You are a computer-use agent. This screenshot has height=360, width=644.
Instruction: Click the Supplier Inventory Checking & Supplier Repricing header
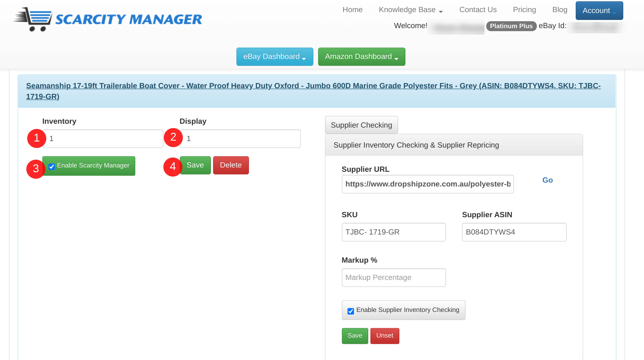(454, 145)
